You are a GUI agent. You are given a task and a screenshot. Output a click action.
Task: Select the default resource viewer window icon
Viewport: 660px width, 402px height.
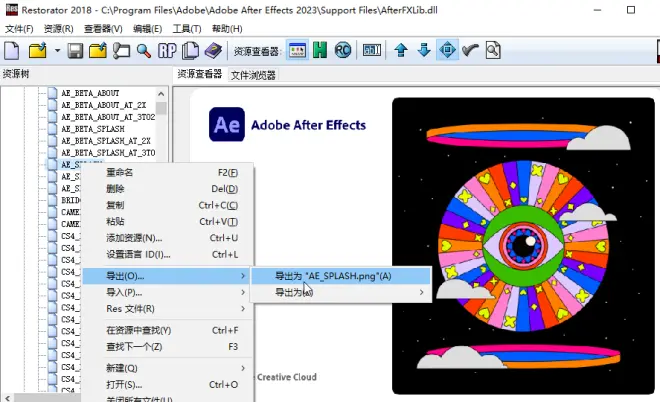[x=297, y=51]
